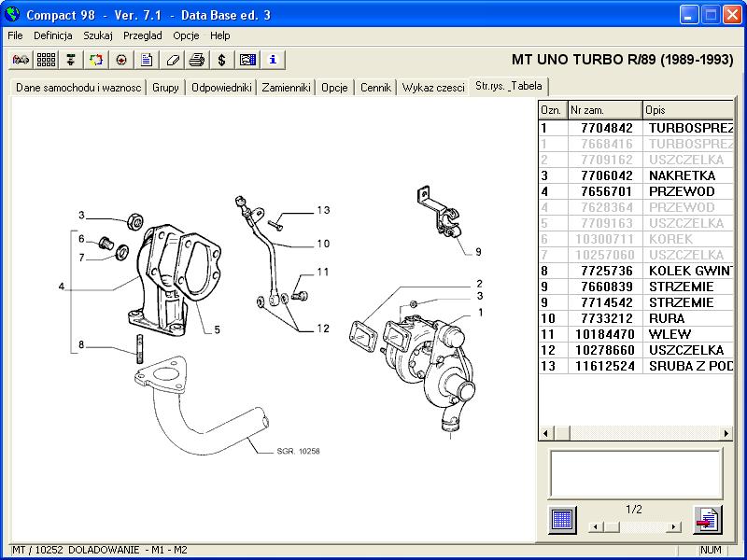
Task: Open the Wykaz czesci tab
Action: (433, 88)
